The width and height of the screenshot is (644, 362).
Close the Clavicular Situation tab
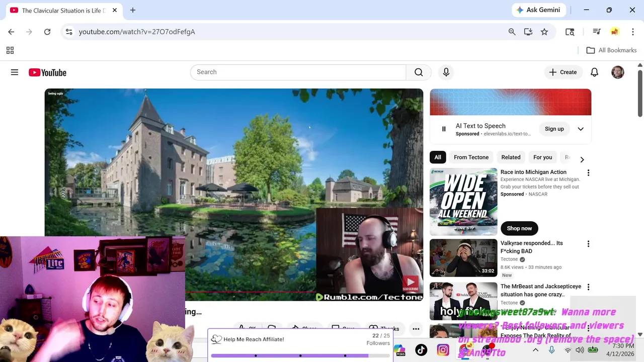[x=115, y=10]
